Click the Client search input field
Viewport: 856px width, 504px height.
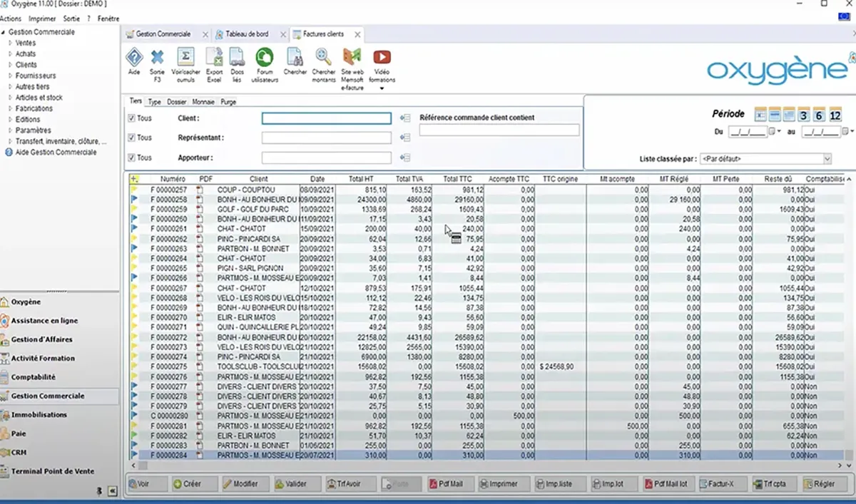(x=326, y=118)
